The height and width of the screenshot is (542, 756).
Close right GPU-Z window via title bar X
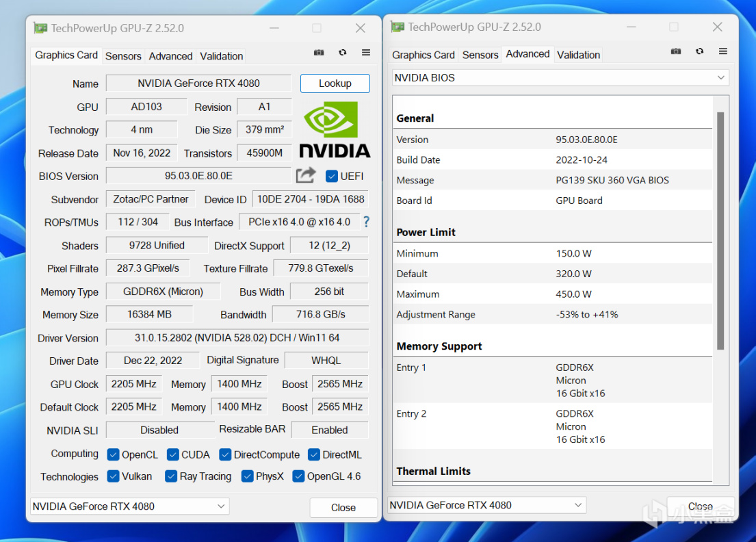click(x=718, y=27)
